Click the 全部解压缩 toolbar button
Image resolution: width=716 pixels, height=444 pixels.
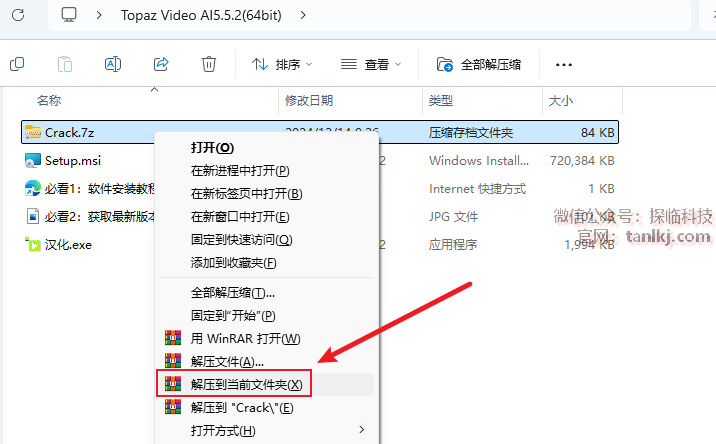point(479,64)
